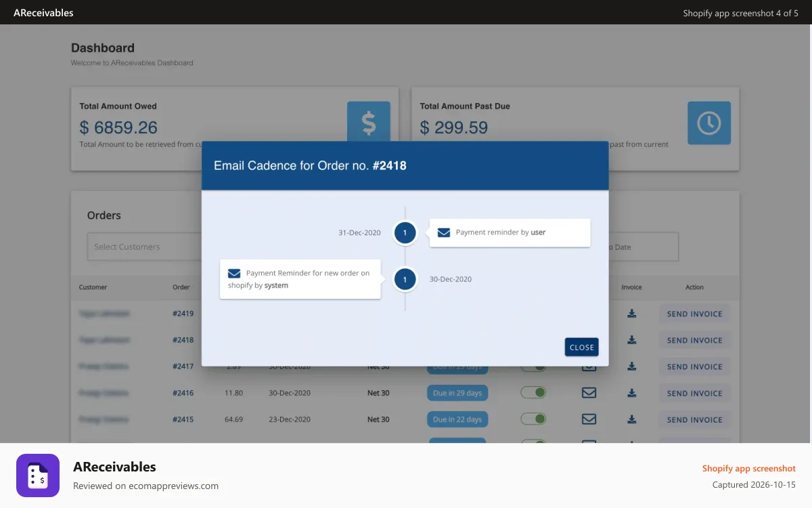This screenshot has width=812, height=508.
Task: Open order #2415 link
Action: (x=183, y=419)
